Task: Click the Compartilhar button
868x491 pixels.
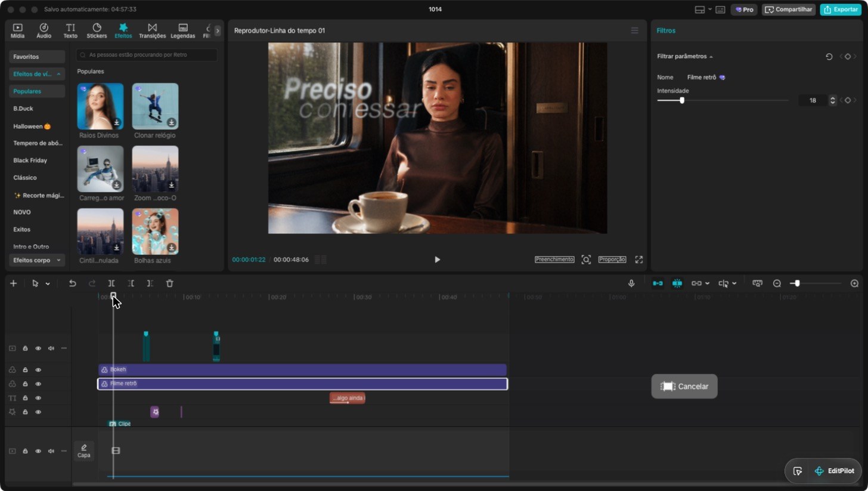Action: click(x=789, y=10)
